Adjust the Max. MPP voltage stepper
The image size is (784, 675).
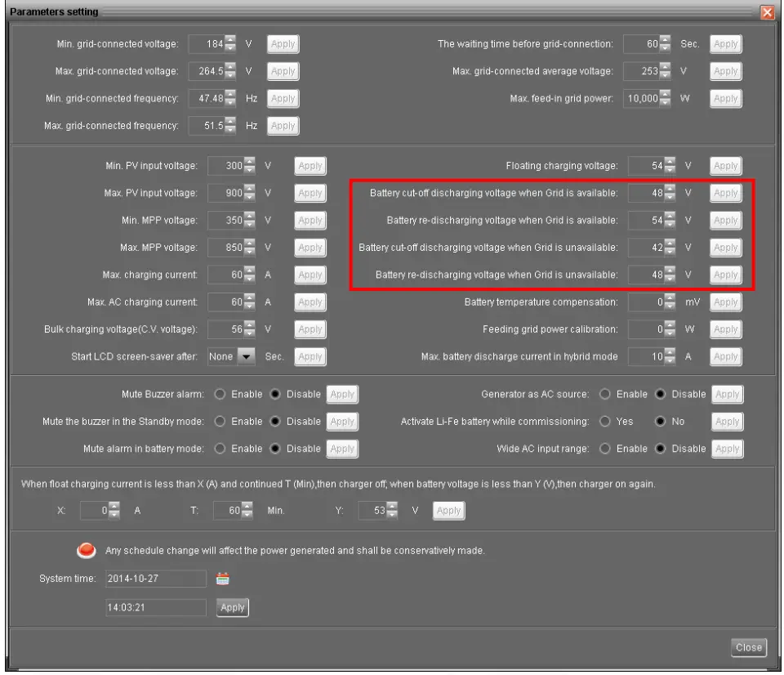pyautogui.click(x=249, y=248)
